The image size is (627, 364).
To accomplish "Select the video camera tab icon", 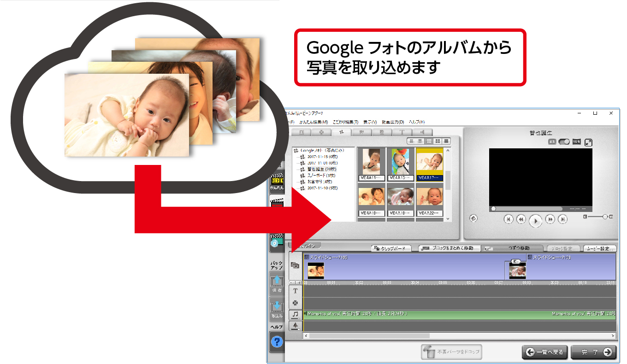I will point(361,132).
